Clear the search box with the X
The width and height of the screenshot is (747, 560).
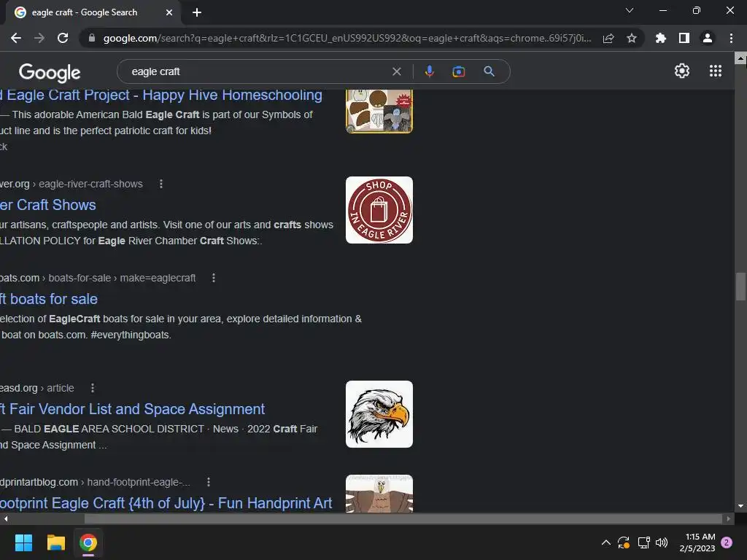(396, 71)
